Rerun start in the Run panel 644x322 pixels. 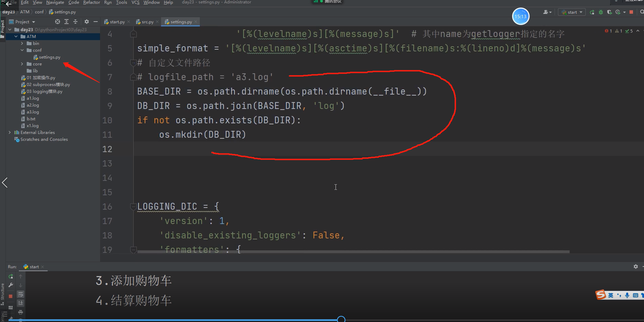11,276
